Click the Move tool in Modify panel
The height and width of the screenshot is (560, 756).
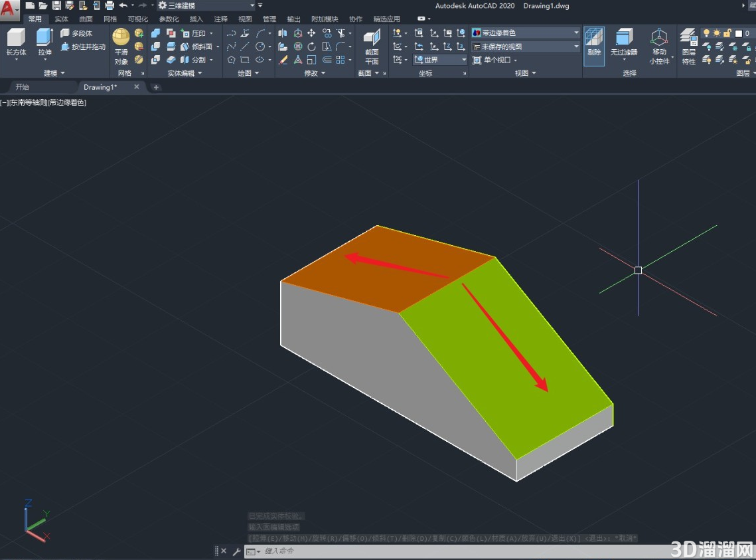tap(311, 33)
